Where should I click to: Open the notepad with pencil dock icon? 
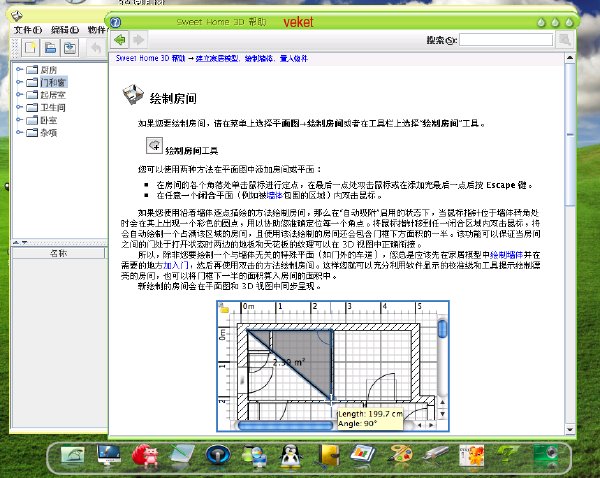182,455
